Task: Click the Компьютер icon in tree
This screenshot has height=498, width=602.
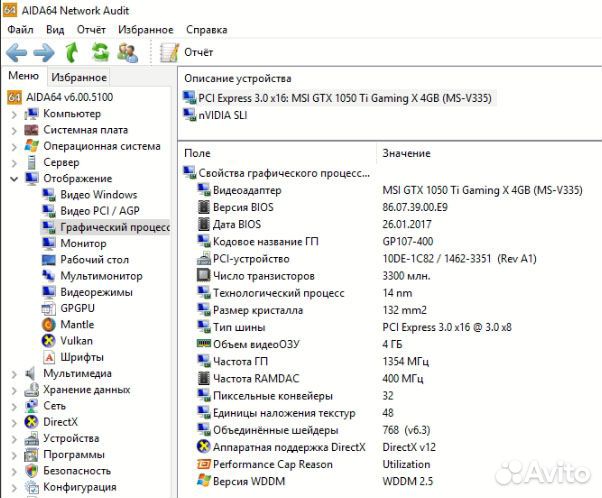Action: (x=31, y=114)
